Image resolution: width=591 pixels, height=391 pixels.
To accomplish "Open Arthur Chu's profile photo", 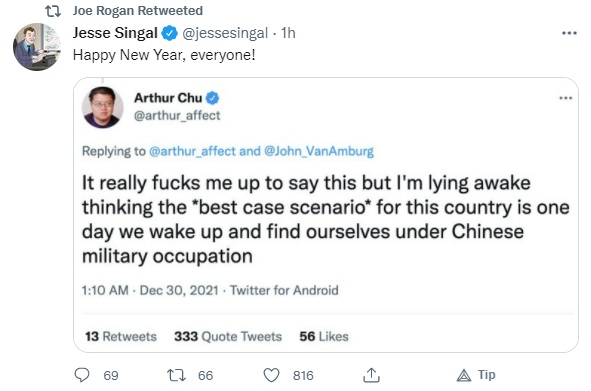I will click(103, 107).
